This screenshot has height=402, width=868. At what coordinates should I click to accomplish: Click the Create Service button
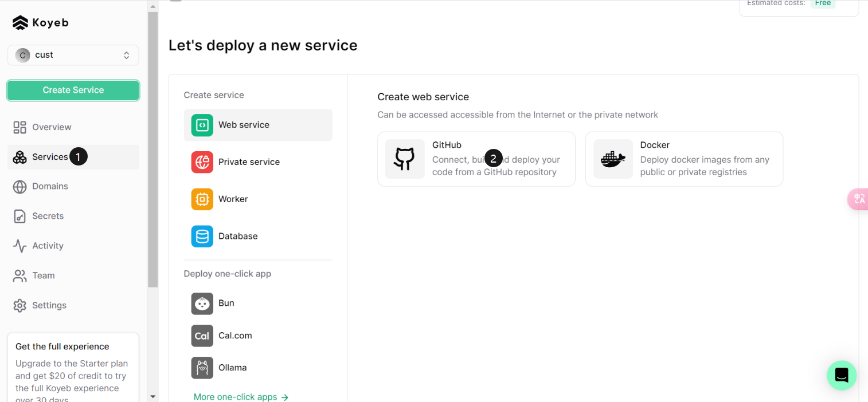[x=73, y=90]
